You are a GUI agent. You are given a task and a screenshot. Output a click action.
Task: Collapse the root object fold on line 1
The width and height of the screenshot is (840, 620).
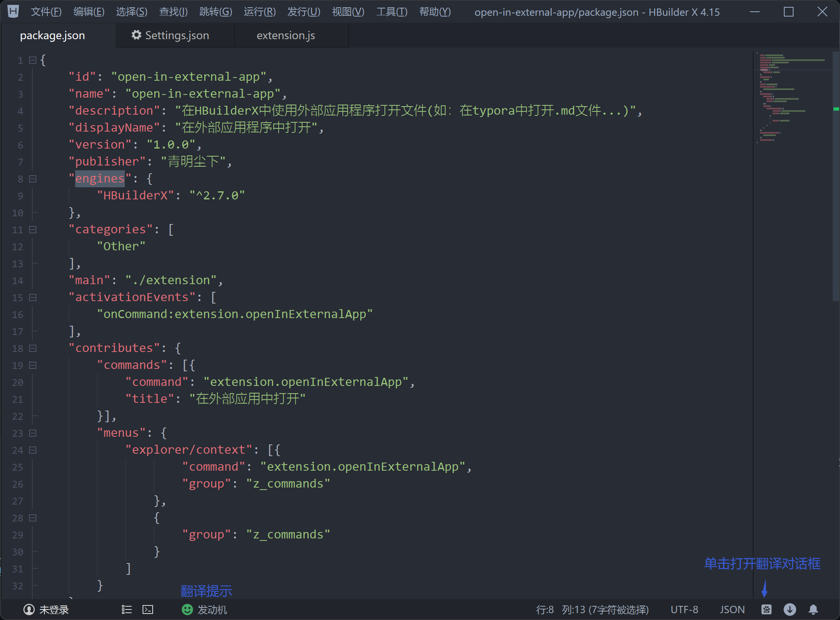point(33,60)
